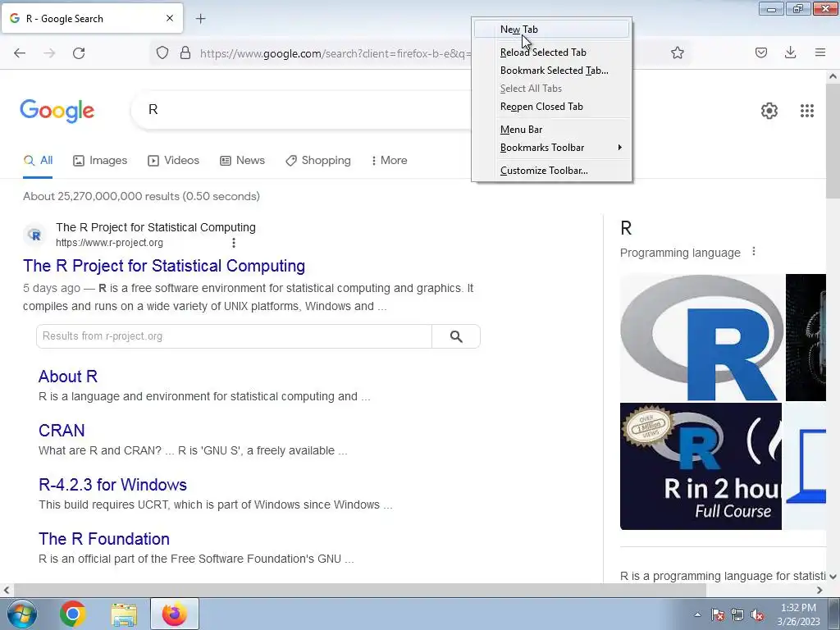840x630 pixels.
Task: Close the R - Google Search tab
Action: pyautogui.click(x=169, y=18)
